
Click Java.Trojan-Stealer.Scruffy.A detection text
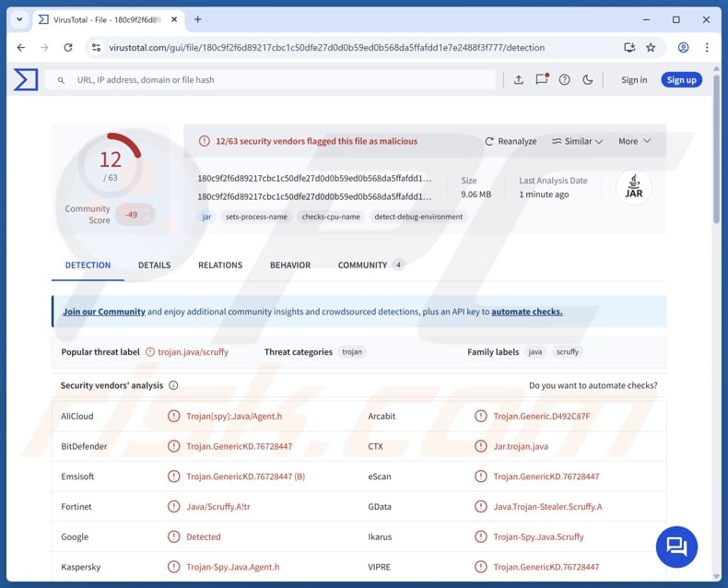[547, 507]
